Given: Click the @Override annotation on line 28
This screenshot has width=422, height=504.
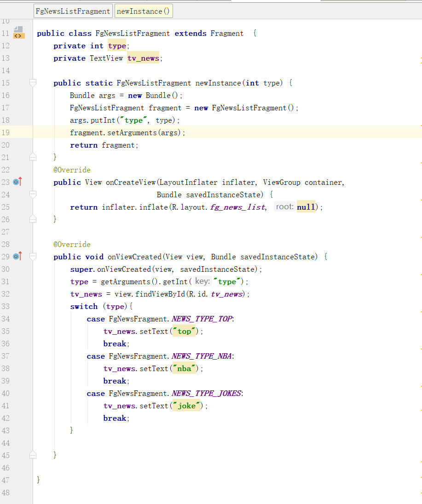Looking at the screenshot, I should pyautogui.click(x=72, y=244).
